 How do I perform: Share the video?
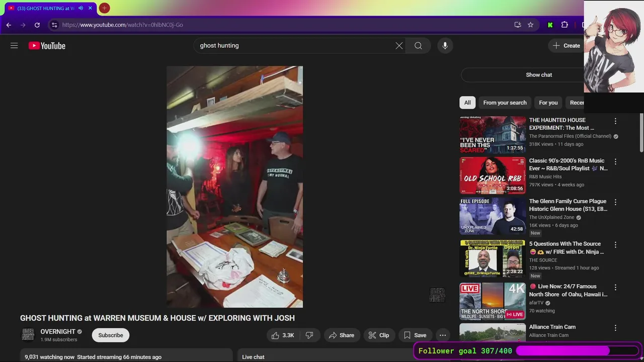[342, 335]
